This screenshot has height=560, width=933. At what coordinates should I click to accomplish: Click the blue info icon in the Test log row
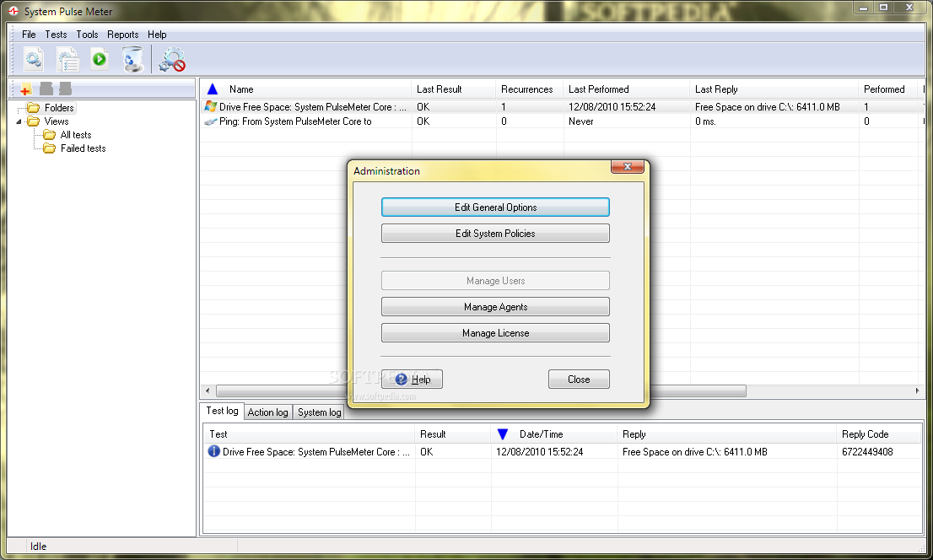[213, 452]
